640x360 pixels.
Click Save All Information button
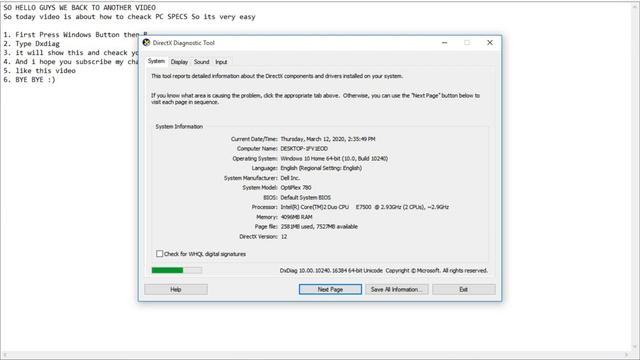pos(397,289)
